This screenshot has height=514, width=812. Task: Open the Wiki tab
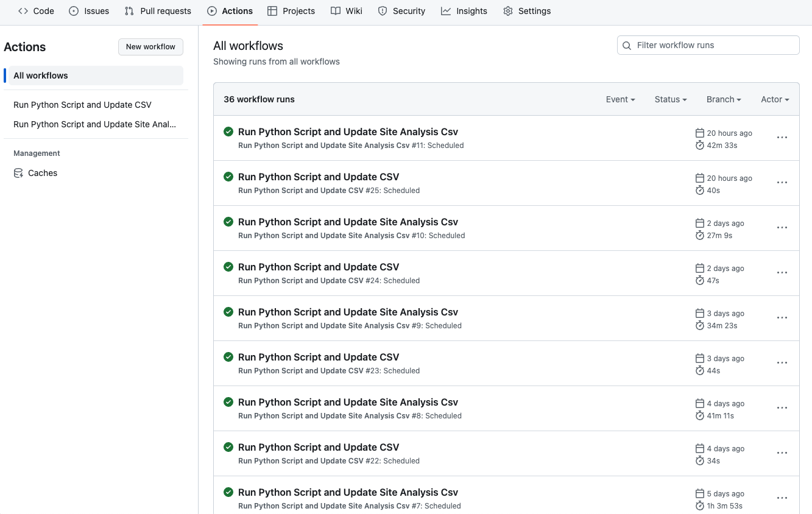(x=347, y=11)
